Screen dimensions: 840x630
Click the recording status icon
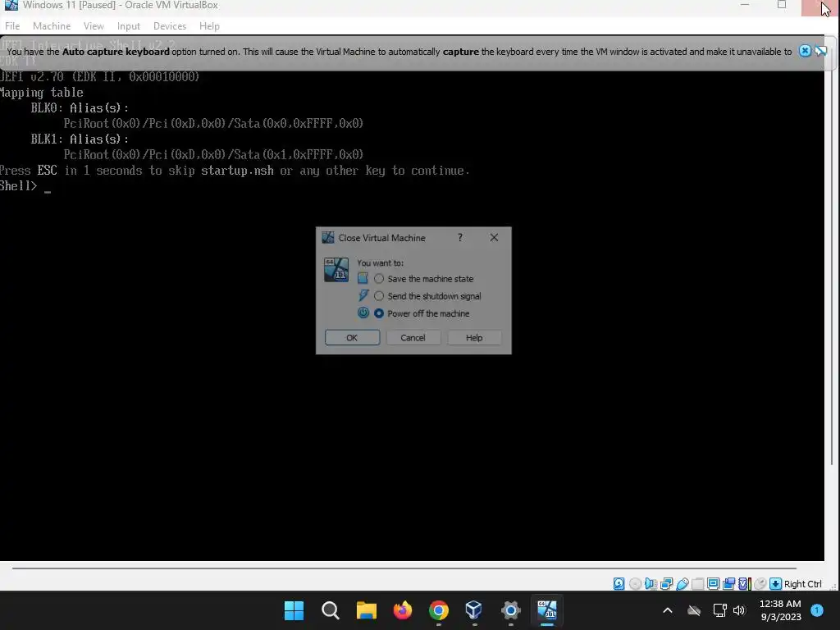tap(728, 584)
